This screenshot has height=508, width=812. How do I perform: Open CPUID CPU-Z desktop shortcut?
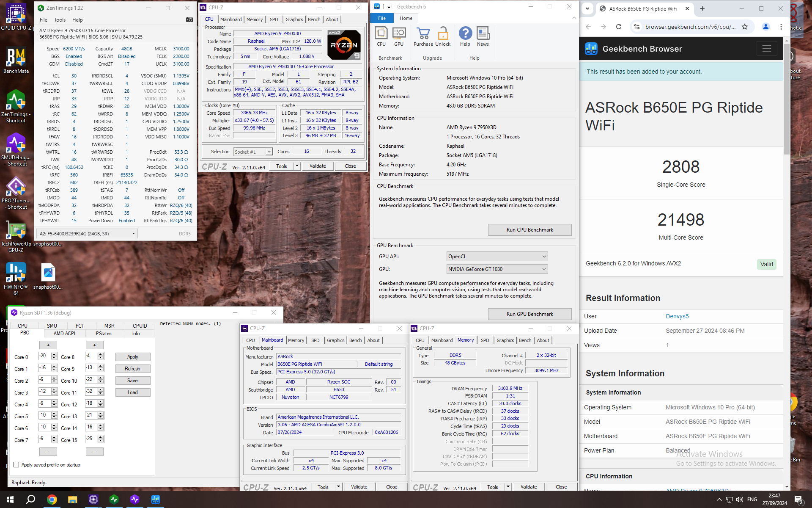16,17
